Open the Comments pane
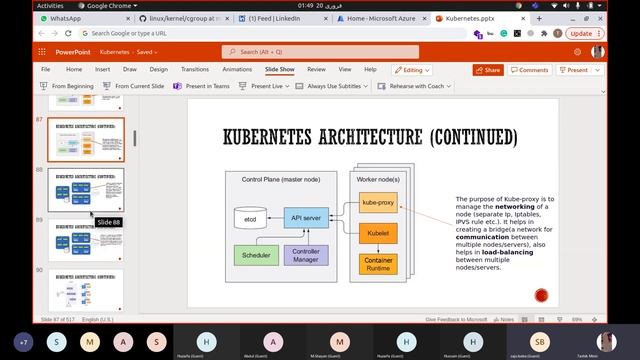 click(529, 70)
